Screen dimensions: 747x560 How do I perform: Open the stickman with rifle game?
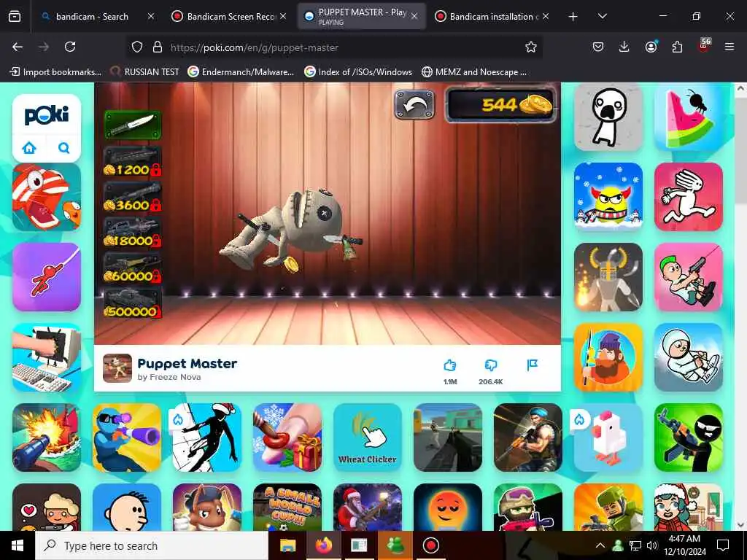[x=689, y=437]
